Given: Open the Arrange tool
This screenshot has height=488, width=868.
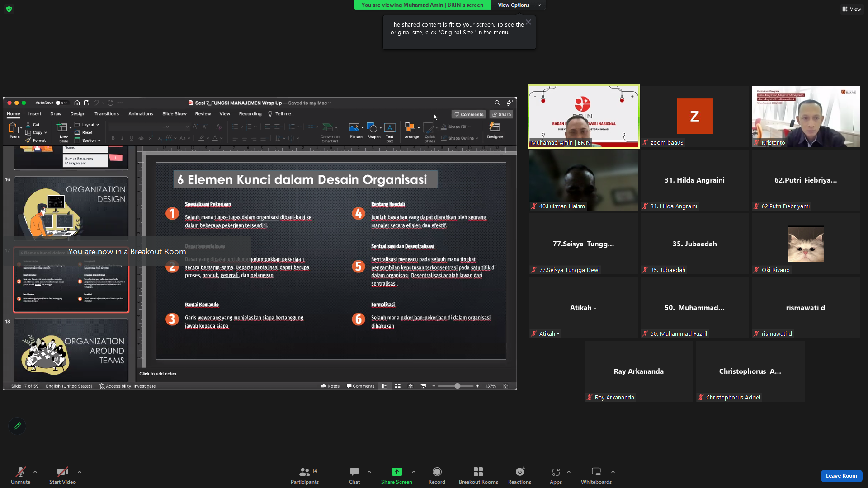Looking at the screenshot, I should [x=412, y=131].
